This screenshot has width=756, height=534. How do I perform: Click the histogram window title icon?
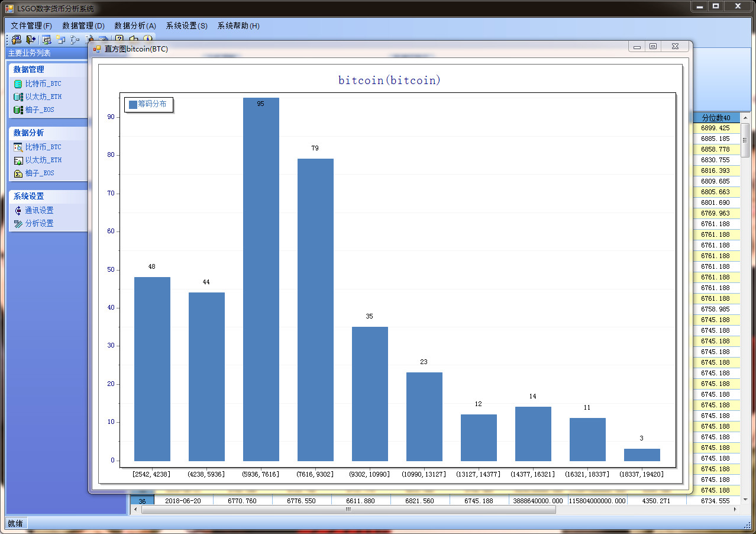[x=97, y=49]
